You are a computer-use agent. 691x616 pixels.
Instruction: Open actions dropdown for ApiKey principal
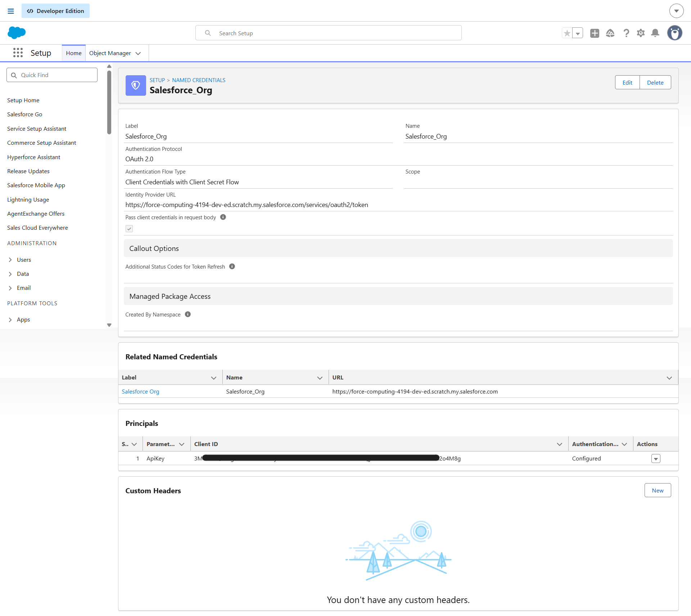click(x=656, y=459)
